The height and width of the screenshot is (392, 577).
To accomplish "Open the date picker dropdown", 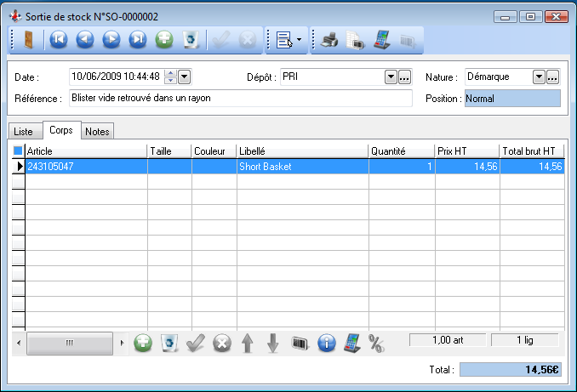I will (x=185, y=77).
